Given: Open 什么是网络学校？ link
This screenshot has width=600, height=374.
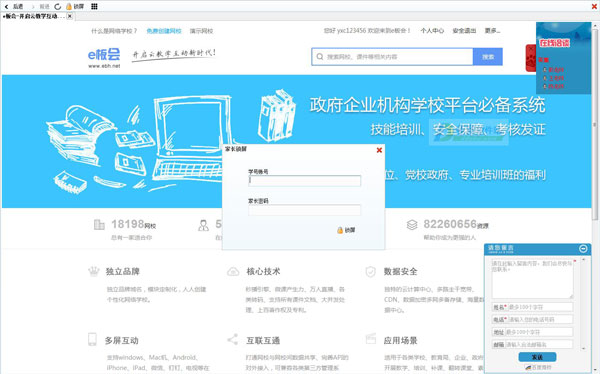Looking at the screenshot, I should click(x=114, y=31).
